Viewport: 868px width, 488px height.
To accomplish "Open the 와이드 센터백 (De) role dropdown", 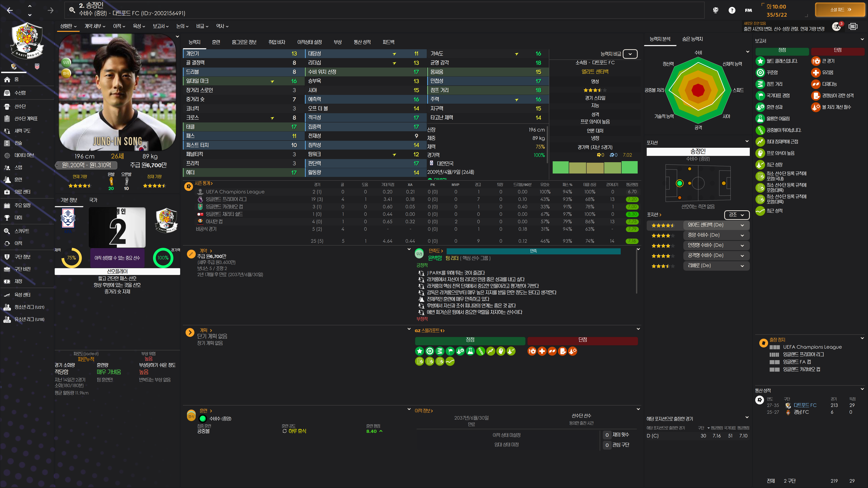I will coord(716,225).
